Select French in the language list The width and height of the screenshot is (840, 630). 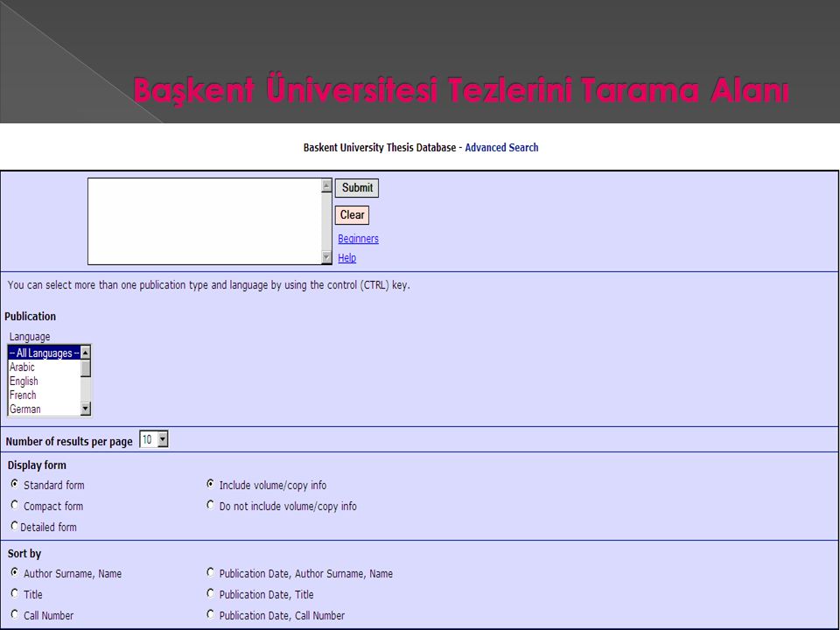point(44,395)
